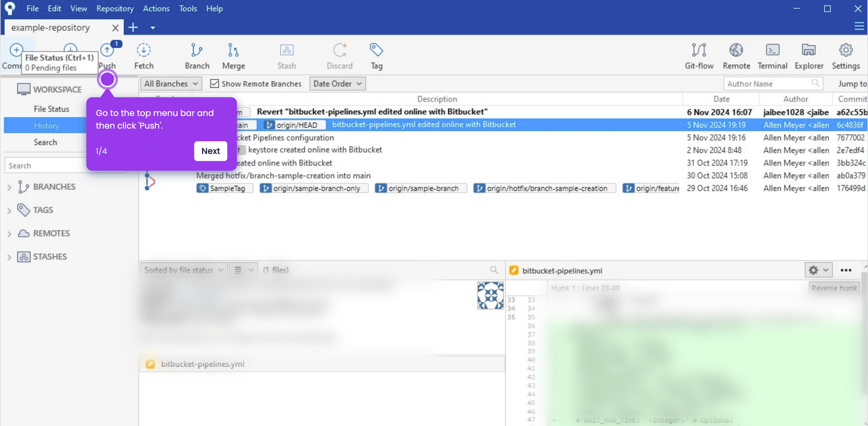Click the hamburger menu icon at top right
The width and height of the screenshot is (868, 426).
point(859,26)
